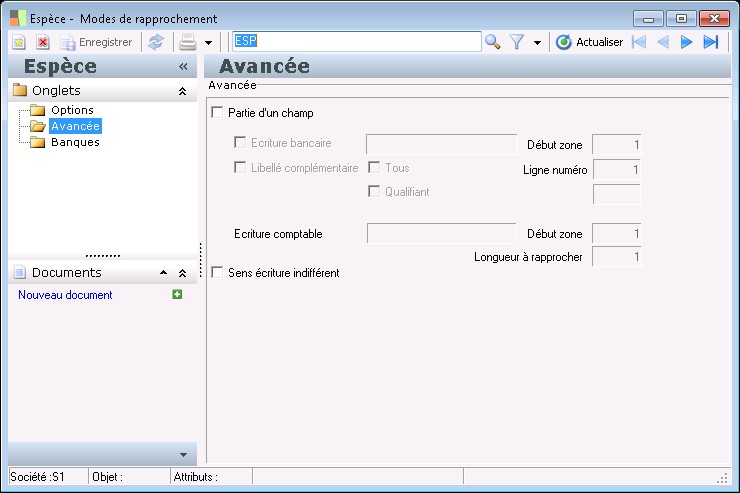The height and width of the screenshot is (493, 740).
Task: Enable the Partie d'un champ checkbox
Action: (217, 112)
